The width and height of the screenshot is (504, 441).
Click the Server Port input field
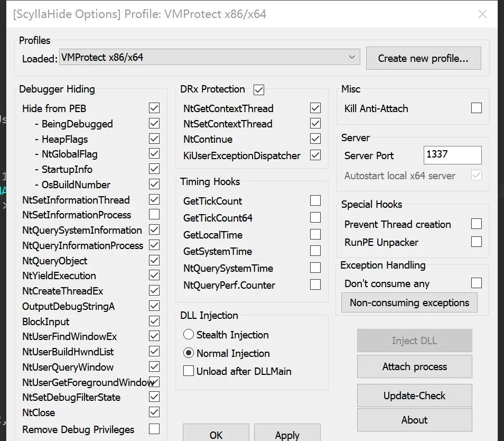click(453, 155)
